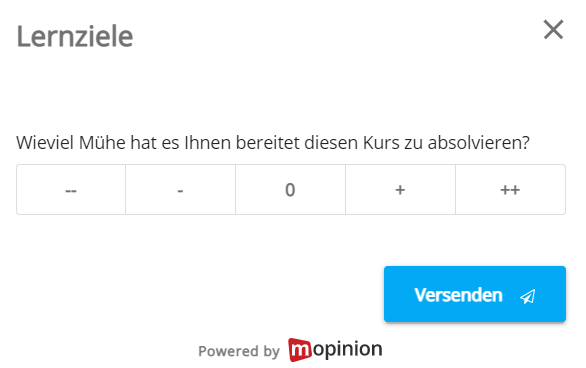Submit feedback with the Versenden button
The width and height of the screenshot is (586, 368).
coord(475,294)
